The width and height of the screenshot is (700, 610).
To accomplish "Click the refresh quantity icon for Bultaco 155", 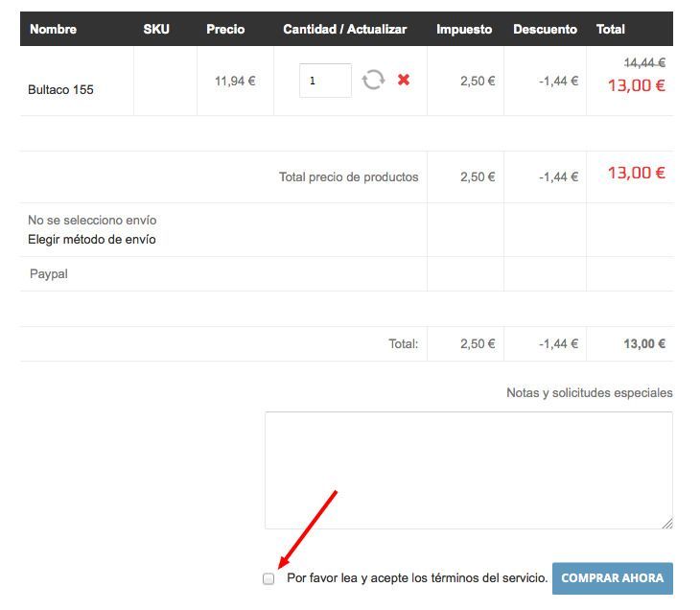I will (x=373, y=80).
